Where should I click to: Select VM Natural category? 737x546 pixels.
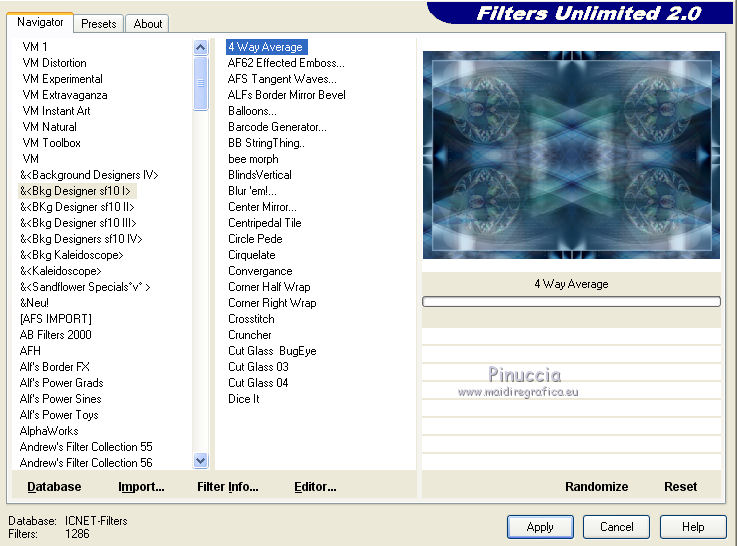tap(49, 127)
